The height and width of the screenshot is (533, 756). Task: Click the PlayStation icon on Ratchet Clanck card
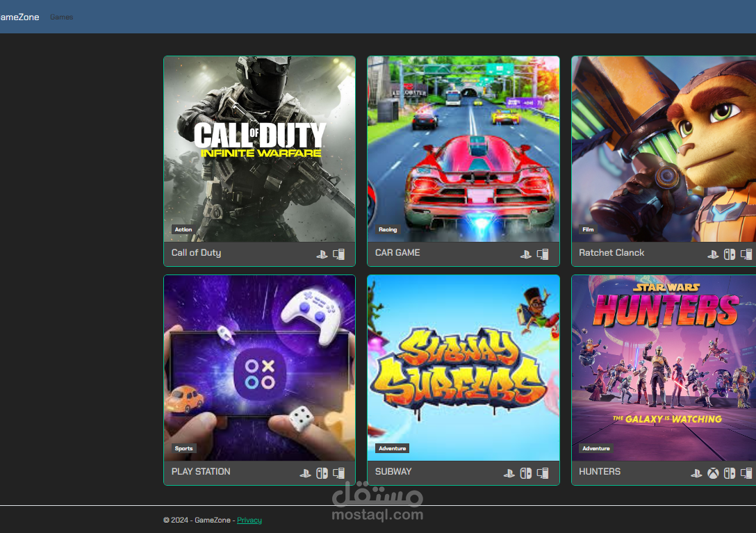pos(713,254)
